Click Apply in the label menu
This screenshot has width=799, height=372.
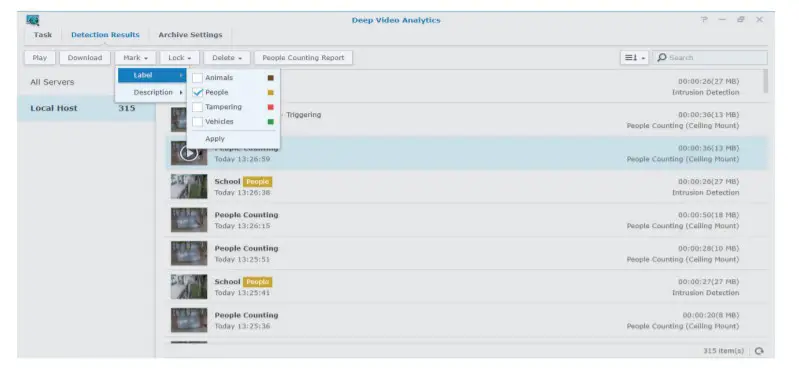tap(215, 139)
